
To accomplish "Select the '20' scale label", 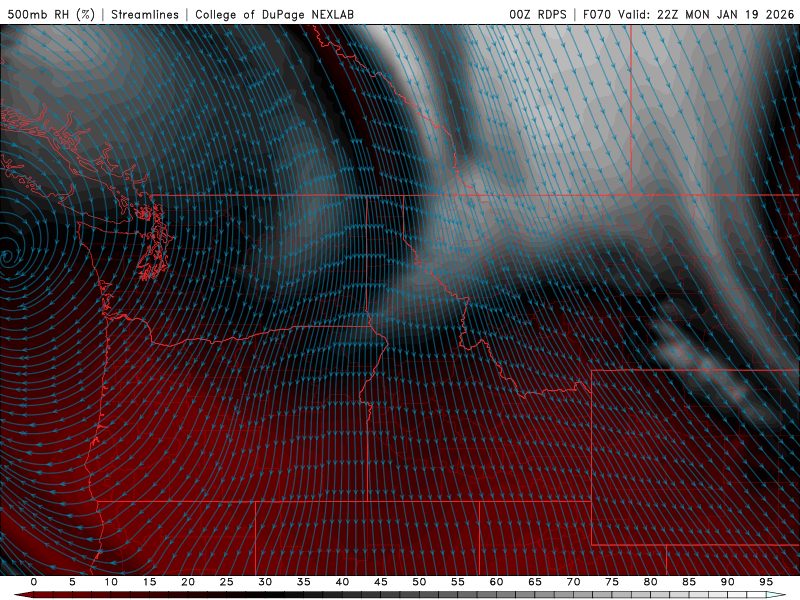I will pyautogui.click(x=188, y=582).
